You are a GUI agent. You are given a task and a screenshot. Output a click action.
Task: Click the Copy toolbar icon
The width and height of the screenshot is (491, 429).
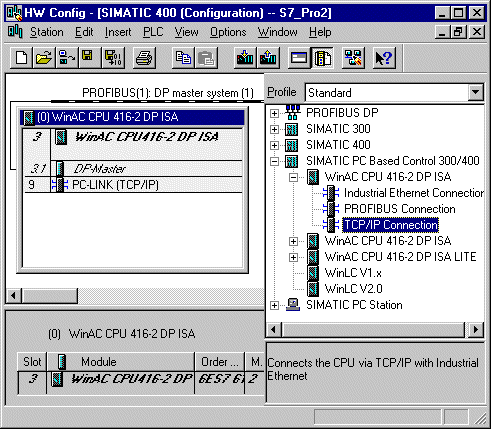tap(183, 58)
